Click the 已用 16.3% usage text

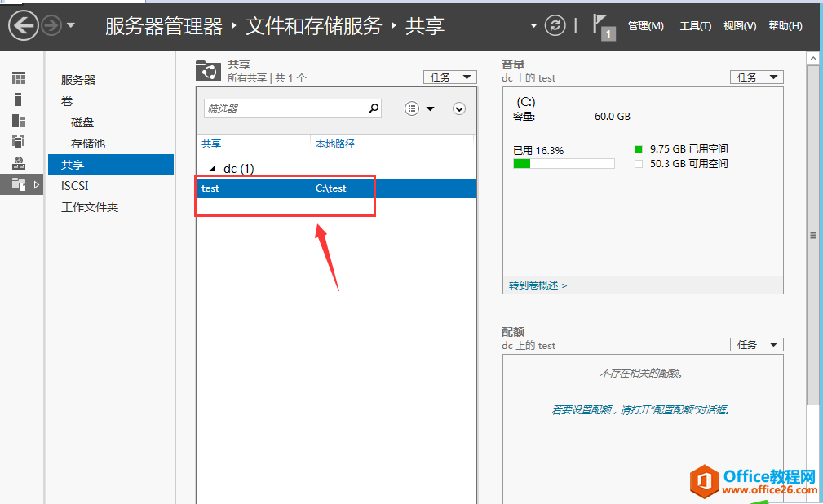[x=538, y=151]
